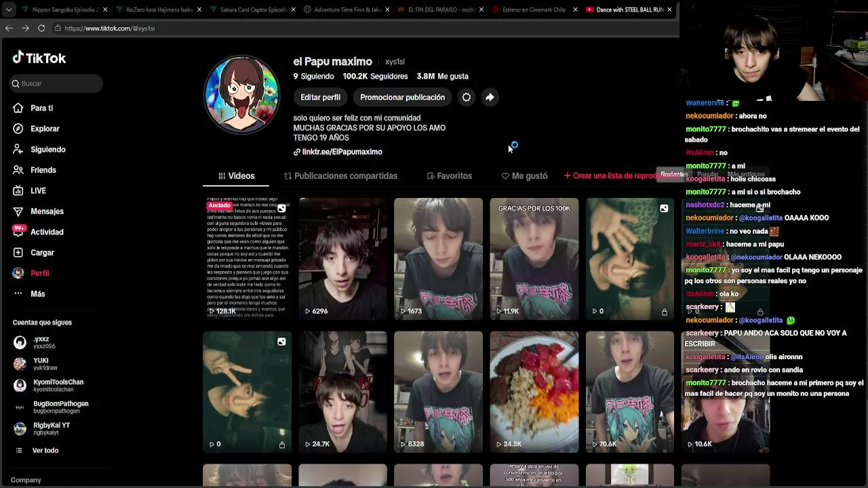Open the profile avatar picture

coord(242,95)
